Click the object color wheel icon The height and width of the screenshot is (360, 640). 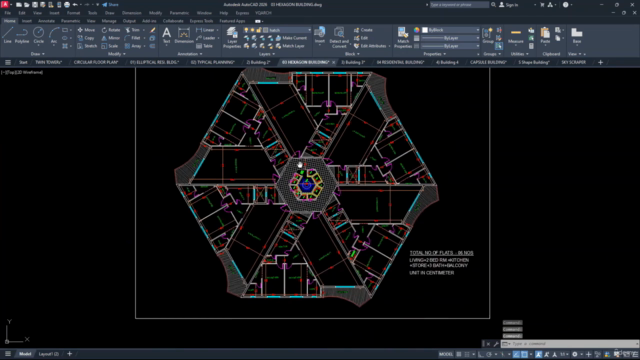(416, 30)
